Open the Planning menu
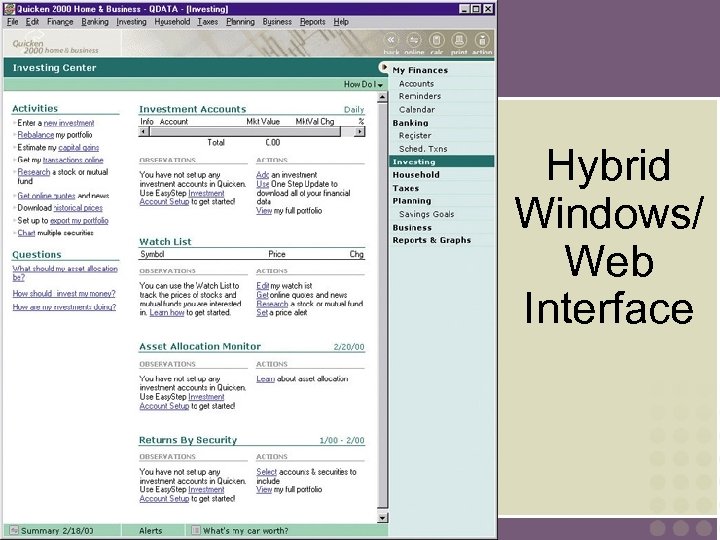 (240, 22)
